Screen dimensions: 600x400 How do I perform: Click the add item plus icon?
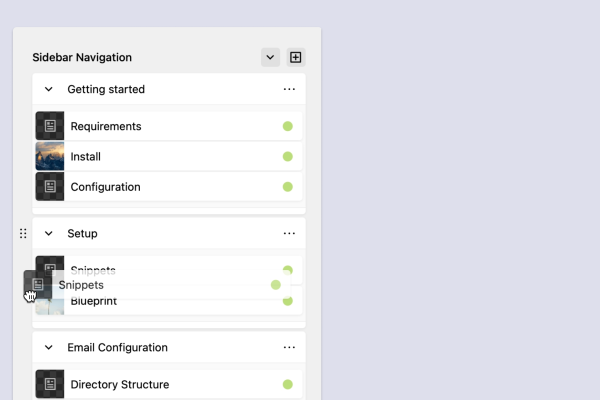coord(295,57)
